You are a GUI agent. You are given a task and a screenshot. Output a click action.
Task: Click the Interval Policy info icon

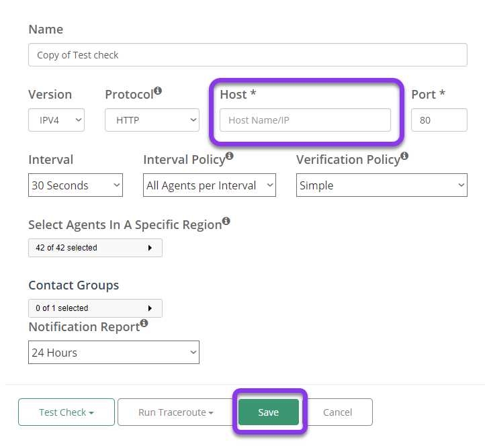[x=229, y=156]
